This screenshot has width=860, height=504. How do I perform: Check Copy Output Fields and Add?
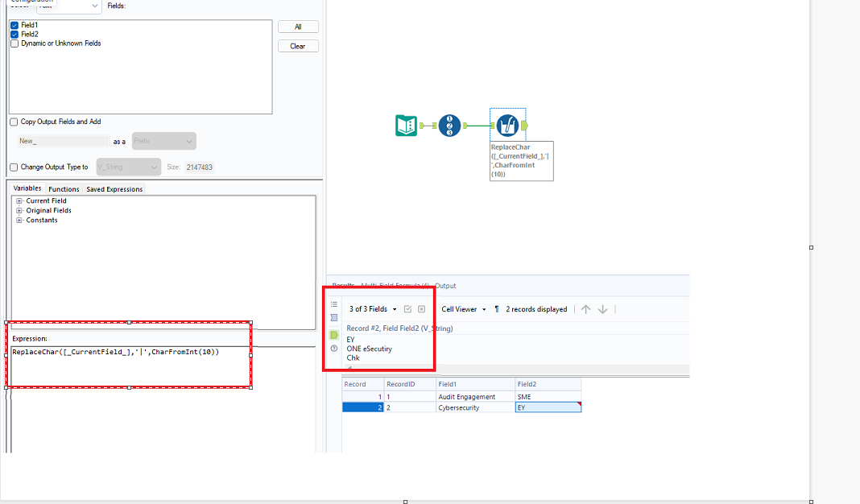point(14,121)
